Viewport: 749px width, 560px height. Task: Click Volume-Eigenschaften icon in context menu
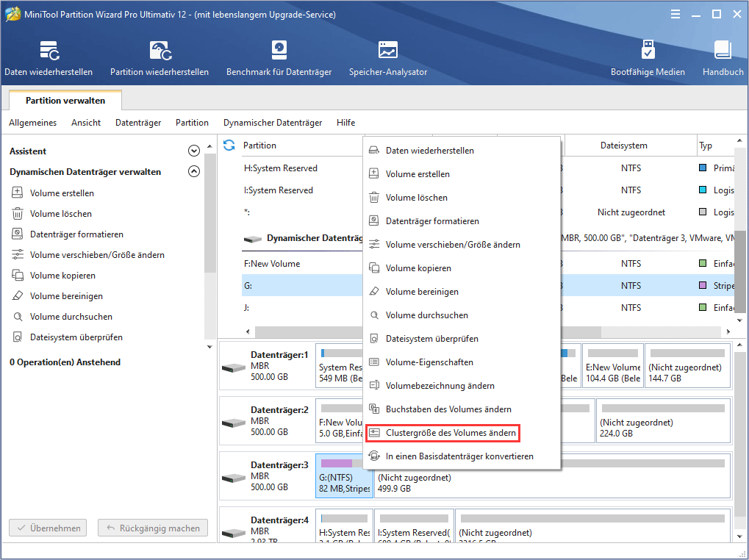pos(374,362)
